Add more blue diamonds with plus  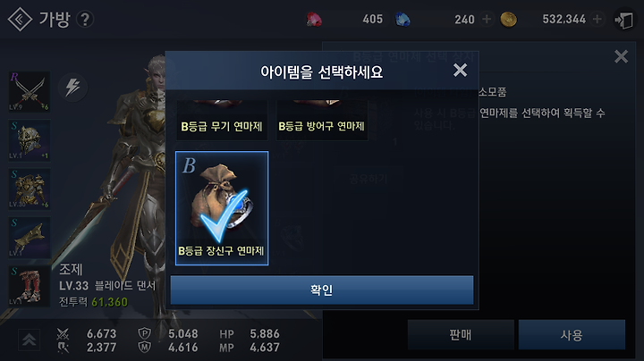coord(487,19)
